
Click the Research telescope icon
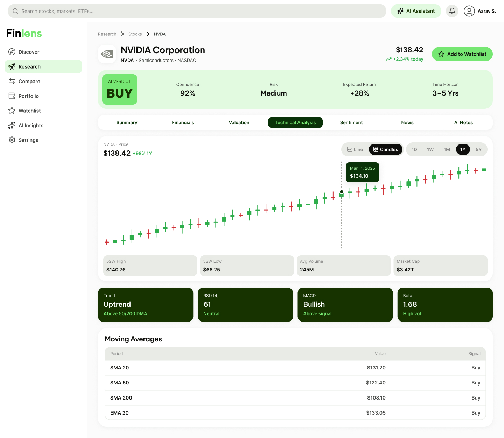(12, 66)
